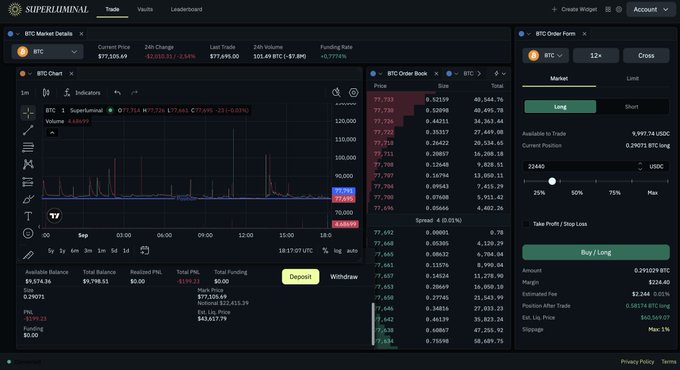The width and height of the screenshot is (680, 370).
Task: Open the emoji icons tool
Action: coord(28,233)
